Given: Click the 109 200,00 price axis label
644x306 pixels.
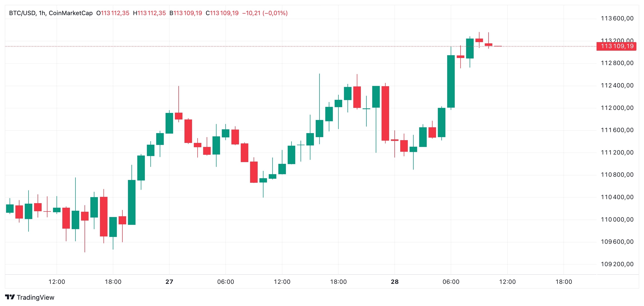Looking at the screenshot, I should [x=617, y=264].
